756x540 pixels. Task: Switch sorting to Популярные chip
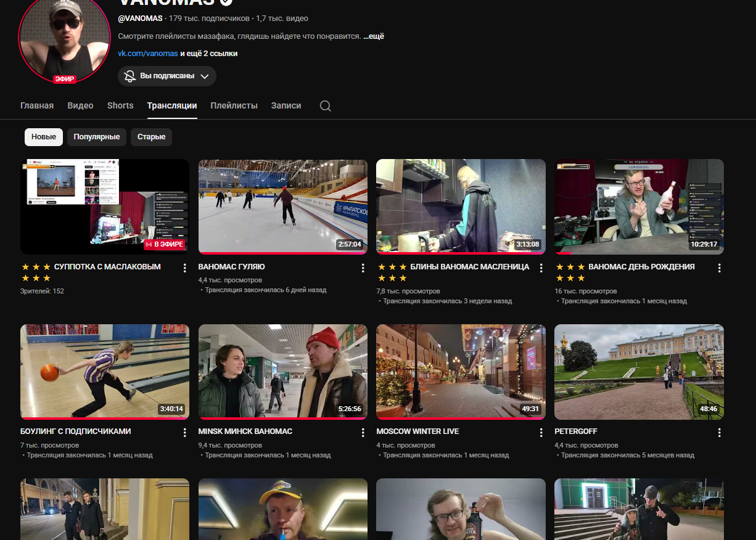[x=97, y=137]
